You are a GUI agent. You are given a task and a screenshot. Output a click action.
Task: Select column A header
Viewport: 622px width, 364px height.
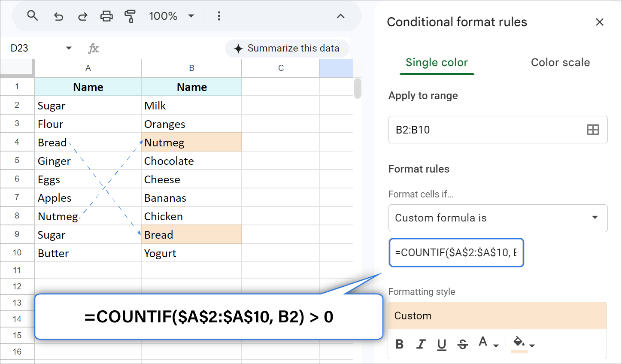click(x=88, y=68)
